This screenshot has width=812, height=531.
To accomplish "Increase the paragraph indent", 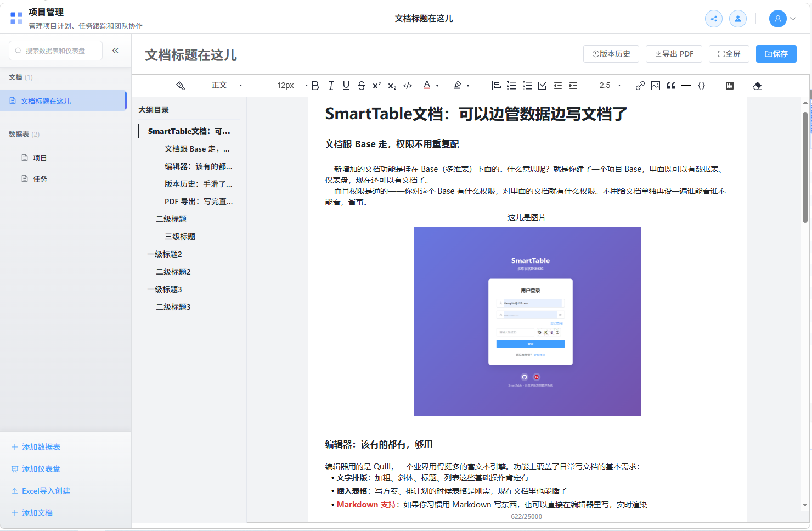I will (x=573, y=86).
